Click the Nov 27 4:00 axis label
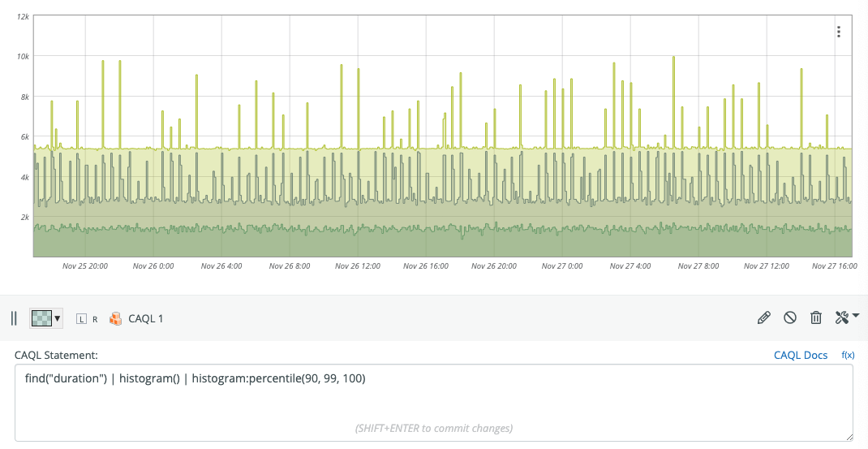 point(630,266)
